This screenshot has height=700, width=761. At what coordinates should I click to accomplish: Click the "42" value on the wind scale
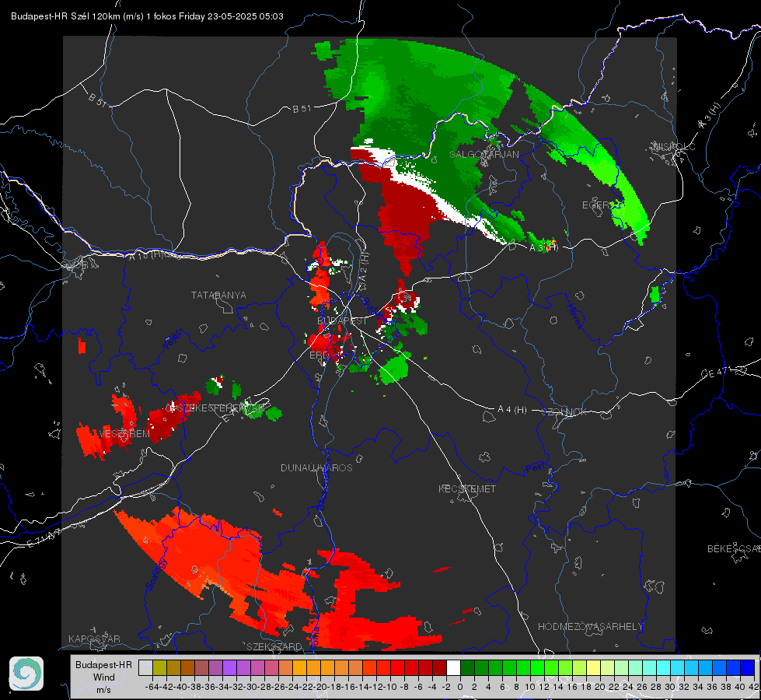pyautogui.click(x=754, y=687)
